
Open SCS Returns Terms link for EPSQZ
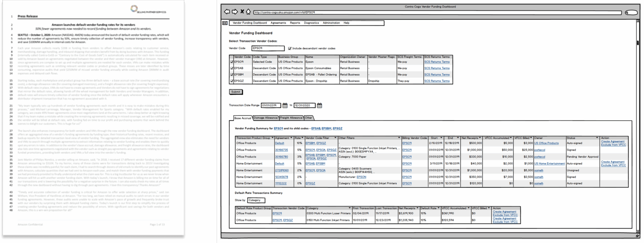coord(437,81)
